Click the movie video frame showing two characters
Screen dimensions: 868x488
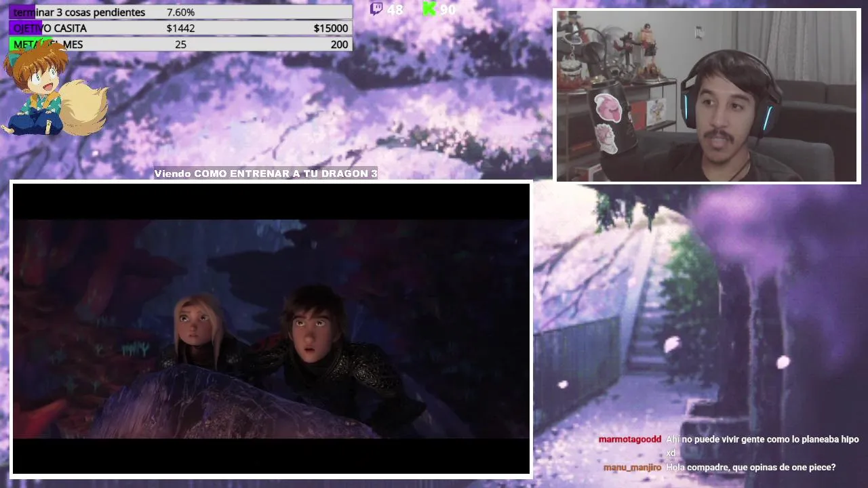271,329
